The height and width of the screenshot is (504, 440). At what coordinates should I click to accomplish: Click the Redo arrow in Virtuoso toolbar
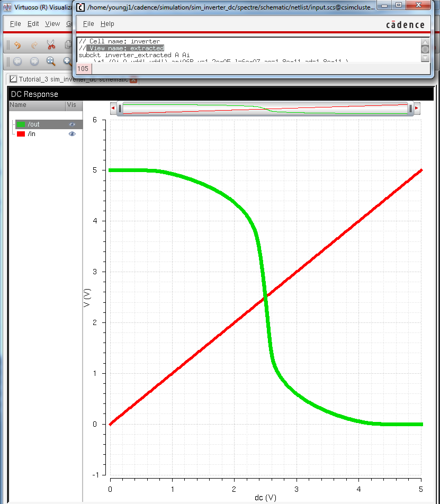(34, 44)
